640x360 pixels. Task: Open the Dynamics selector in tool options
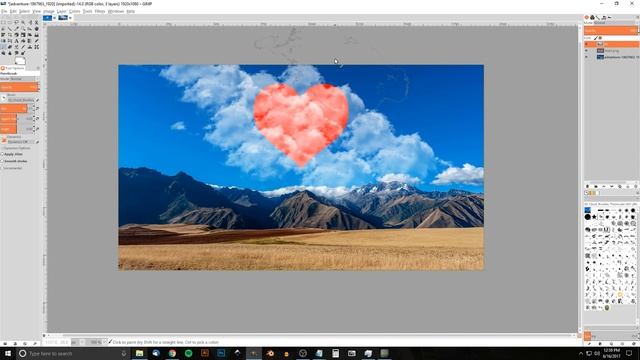point(4,140)
